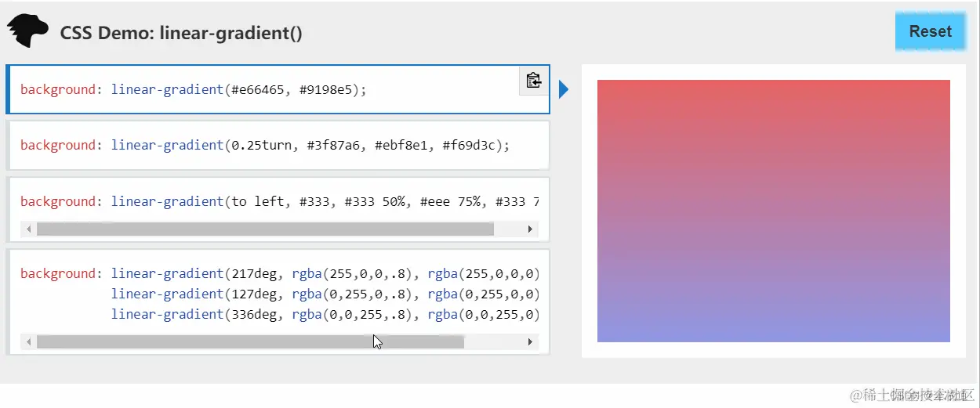The height and width of the screenshot is (408, 980).
Task: Reset the CSS demo
Action: tap(931, 31)
